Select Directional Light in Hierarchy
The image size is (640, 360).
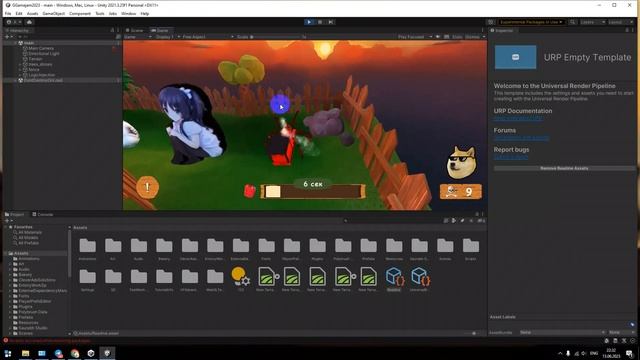click(x=44, y=53)
